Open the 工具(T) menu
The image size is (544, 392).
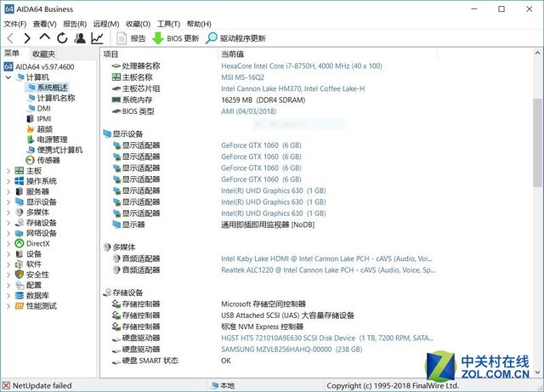coord(169,24)
